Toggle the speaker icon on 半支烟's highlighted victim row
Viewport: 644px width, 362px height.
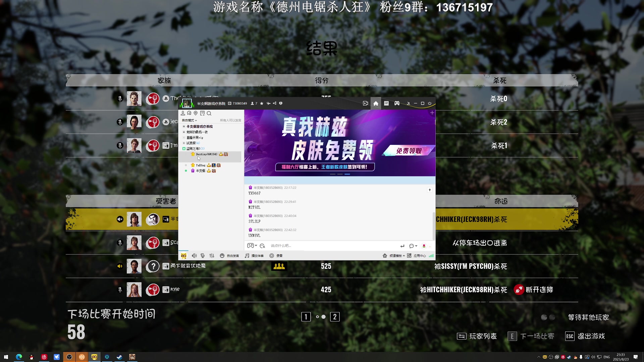pyautogui.click(x=120, y=219)
